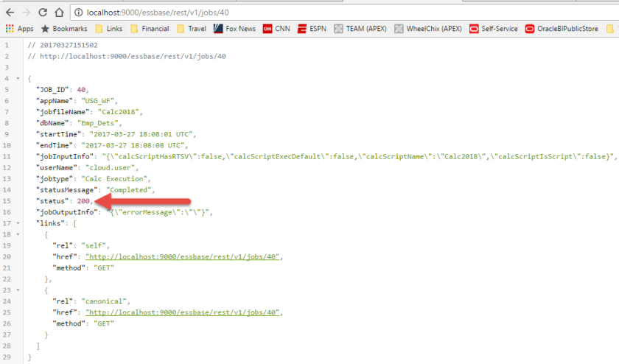View site info icon in address bar
This screenshot has width=619, height=364.
(x=77, y=13)
